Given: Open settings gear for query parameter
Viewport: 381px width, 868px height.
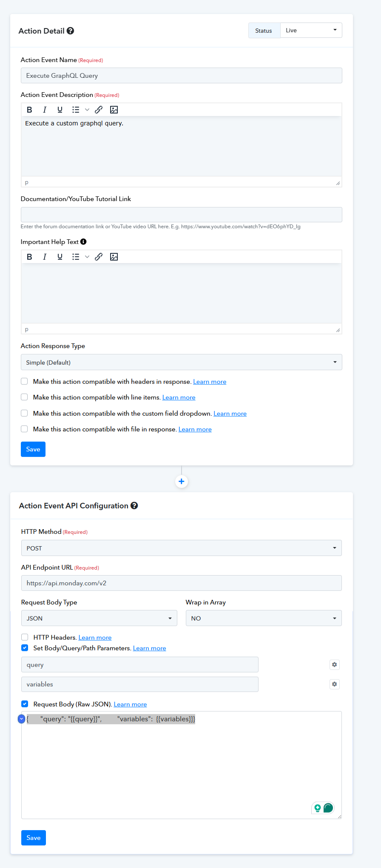Looking at the screenshot, I should coord(335,665).
